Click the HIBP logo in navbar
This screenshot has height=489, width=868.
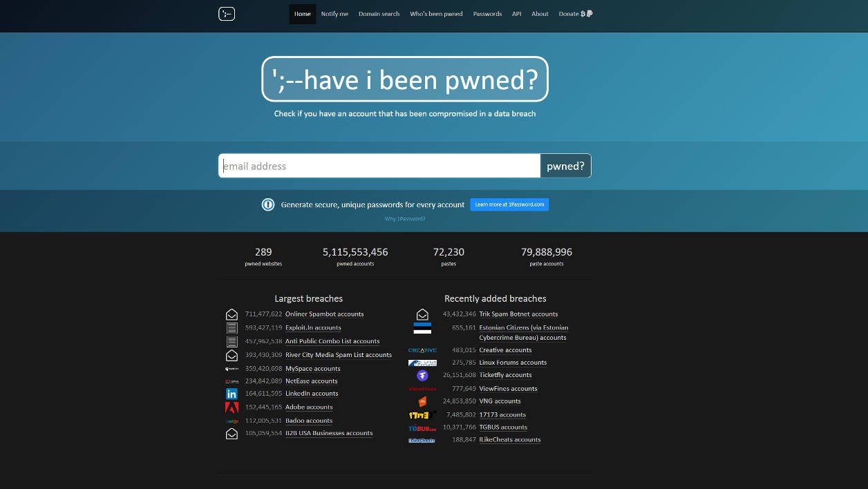click(x=227, y=14)
